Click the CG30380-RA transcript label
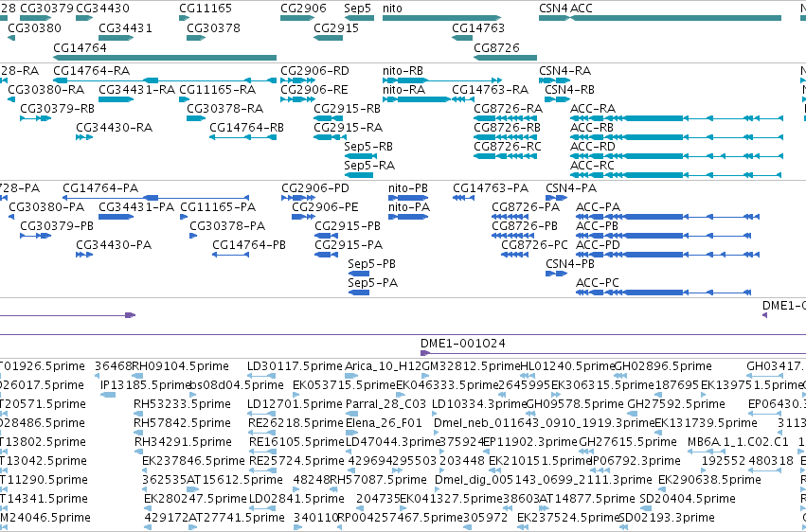 [x=45, y=89]
